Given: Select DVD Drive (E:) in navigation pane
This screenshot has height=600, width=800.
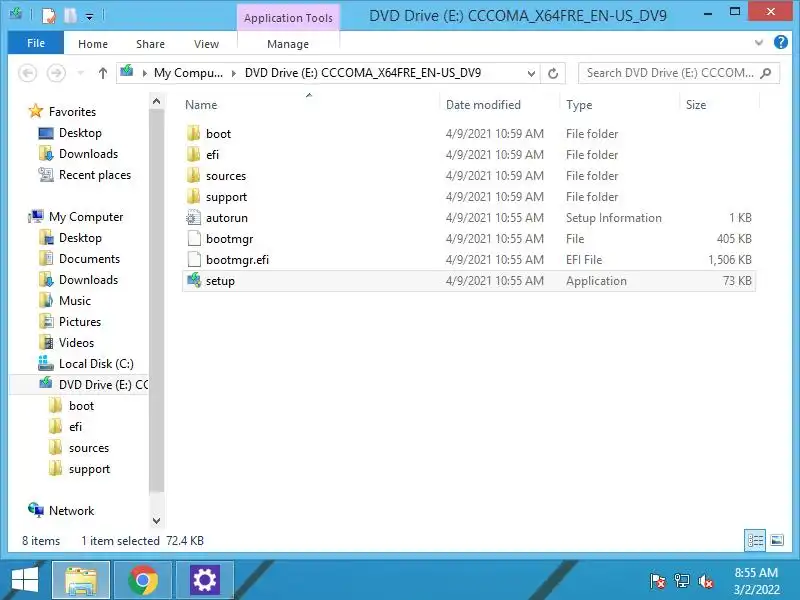Looking at the screenshot, I should coord(103,385).
